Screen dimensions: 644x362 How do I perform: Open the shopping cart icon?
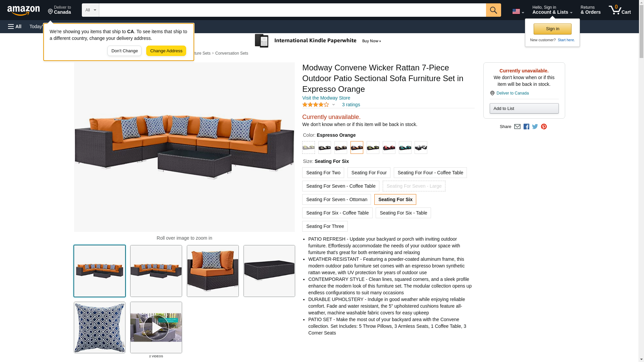[x=620, y=10]
